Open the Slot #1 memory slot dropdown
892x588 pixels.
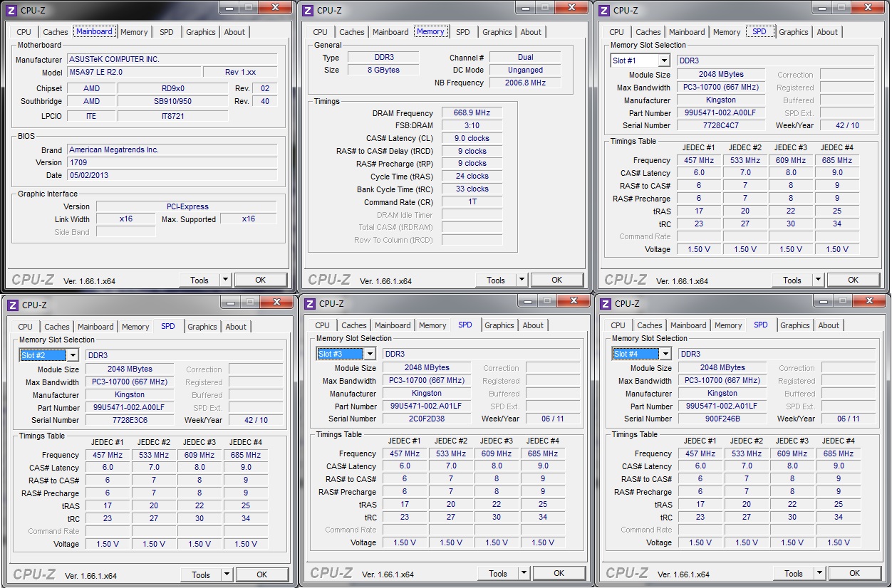point(664,61)
